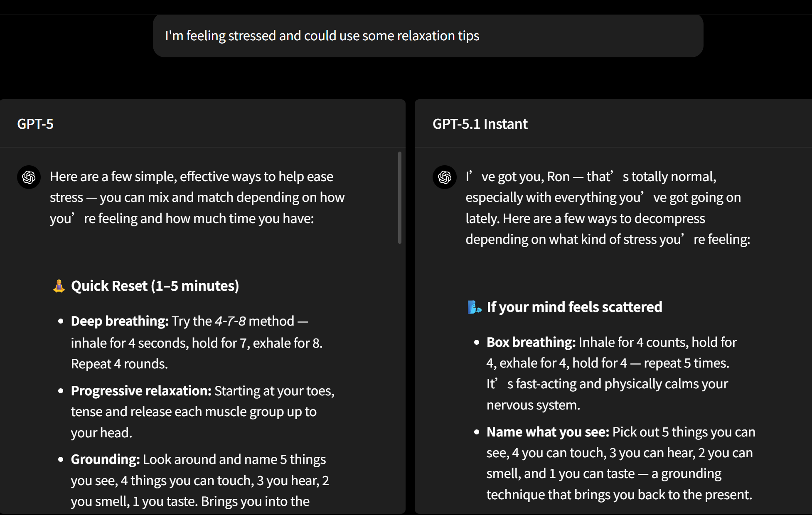Click the 'If your mind feels scattered' heading
812x515 pixels.
click(574, 307)
